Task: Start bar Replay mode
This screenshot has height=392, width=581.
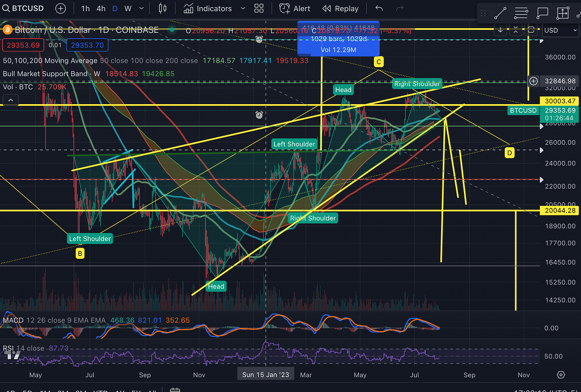Action: pos(340,8)
